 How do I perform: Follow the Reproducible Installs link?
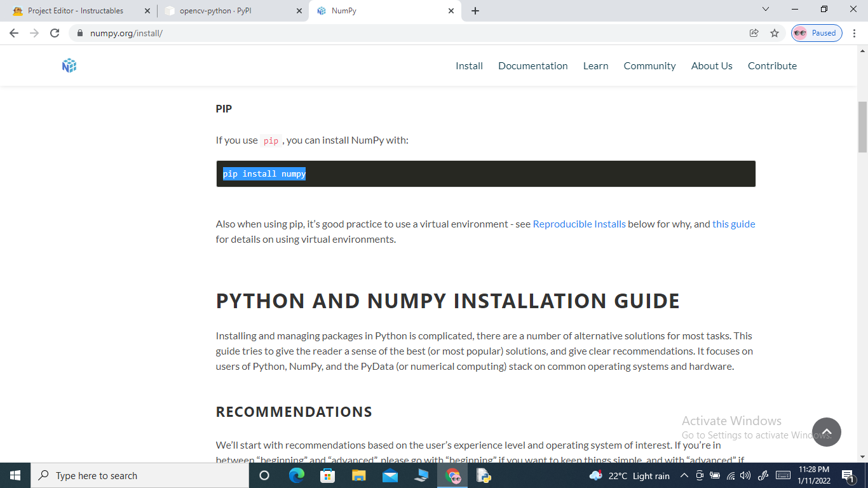pyautogui.click(x=579, y=224)
